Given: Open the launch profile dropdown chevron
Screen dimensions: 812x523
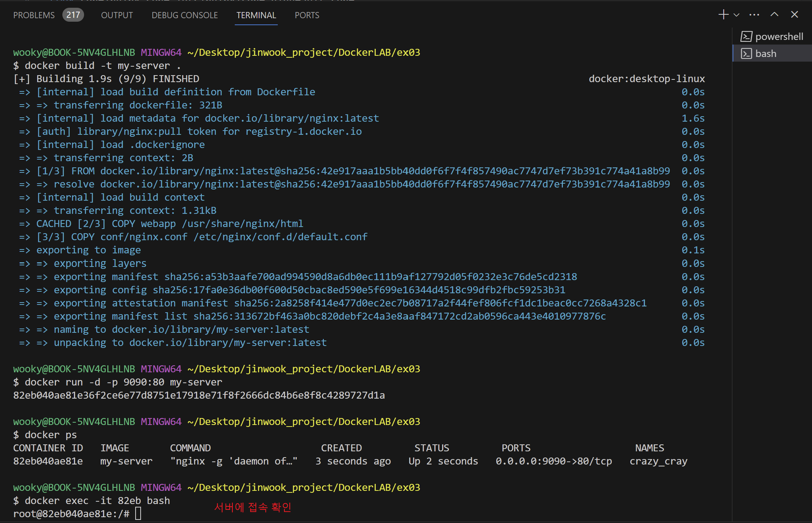Looking at the screenshot, I should (x=736, y=15).
